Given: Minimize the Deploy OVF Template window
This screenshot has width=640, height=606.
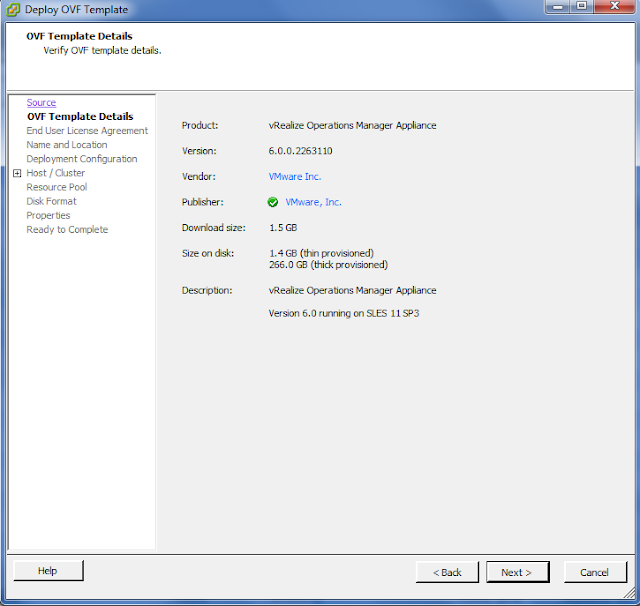Looking at the screenshot, I should (558, 7).
